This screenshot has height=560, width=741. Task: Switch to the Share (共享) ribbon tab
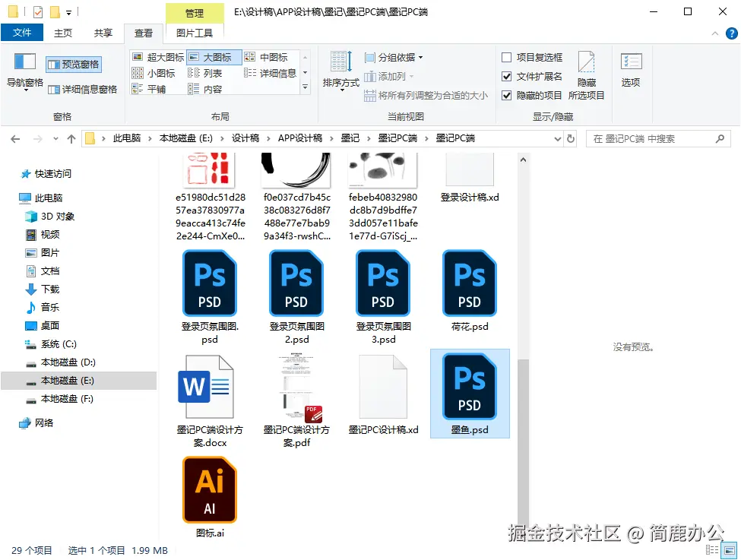tap(103, 33)
